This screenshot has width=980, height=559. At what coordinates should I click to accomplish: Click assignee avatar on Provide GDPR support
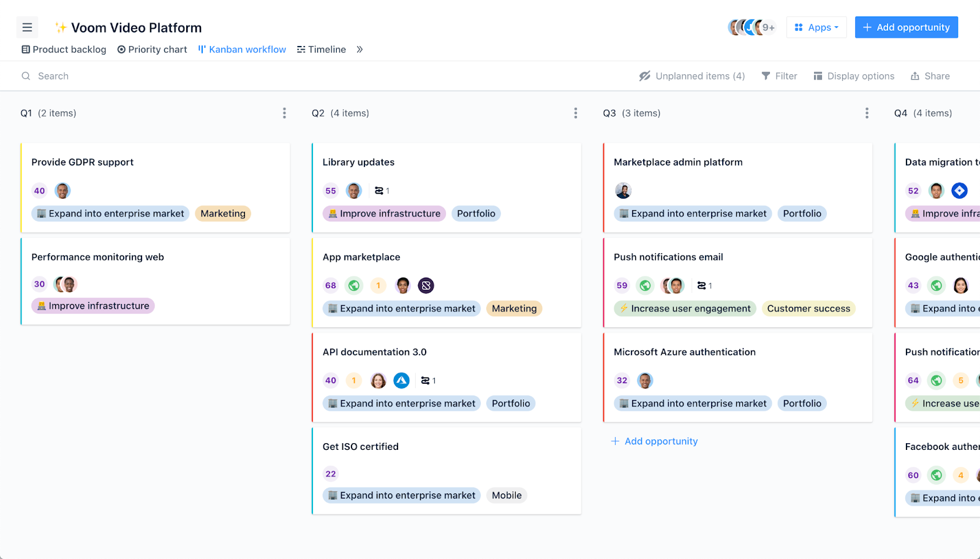point(62,191)
